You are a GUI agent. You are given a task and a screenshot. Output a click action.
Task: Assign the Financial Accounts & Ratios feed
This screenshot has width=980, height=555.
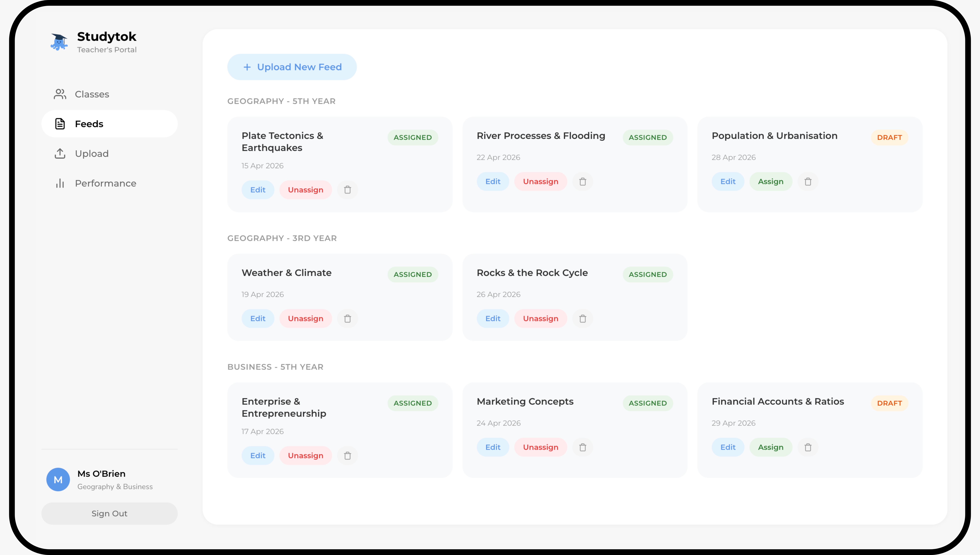pos(771,447)
